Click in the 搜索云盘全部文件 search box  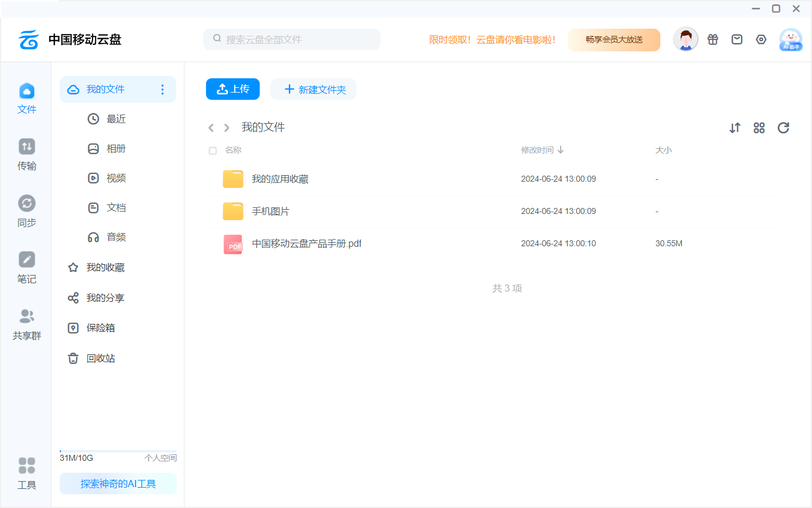coord(291,39)
